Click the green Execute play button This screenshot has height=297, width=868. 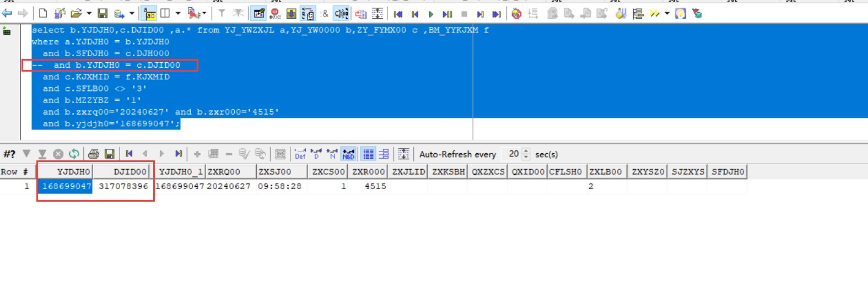(431, 14)
